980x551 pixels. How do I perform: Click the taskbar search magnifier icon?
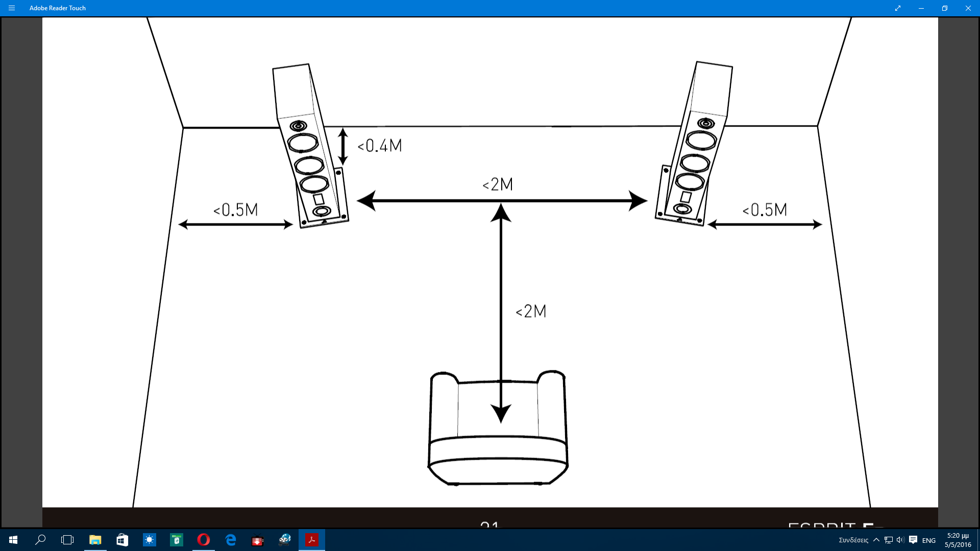tap(40, 540)
